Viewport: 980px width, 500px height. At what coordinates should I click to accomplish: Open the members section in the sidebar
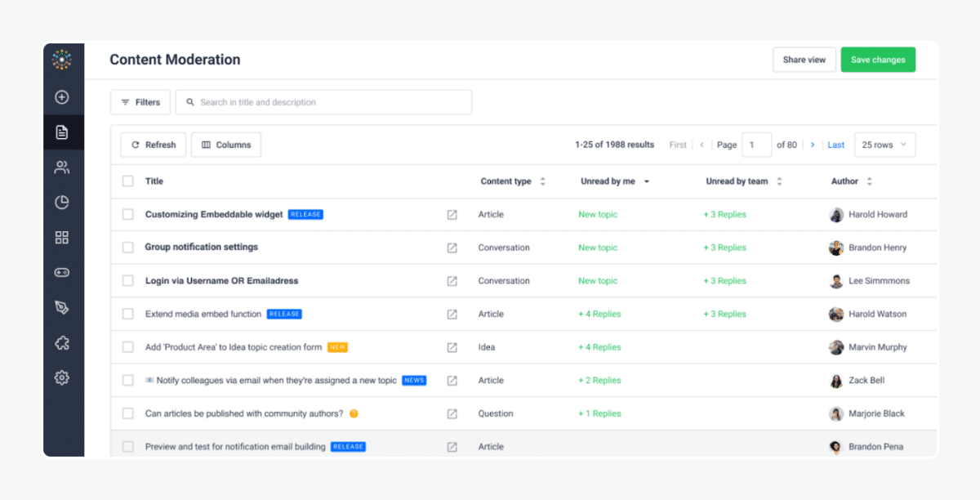tap(62, 167)
